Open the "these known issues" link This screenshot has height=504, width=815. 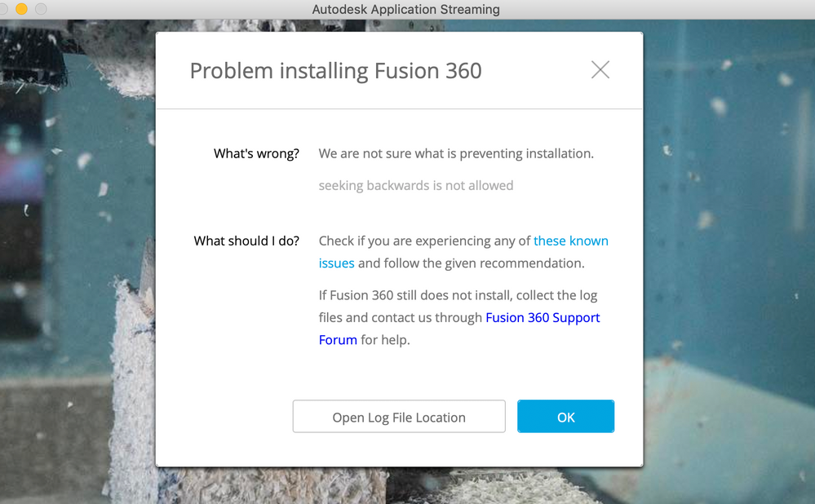pyautogui.click(x=570, y=241)
